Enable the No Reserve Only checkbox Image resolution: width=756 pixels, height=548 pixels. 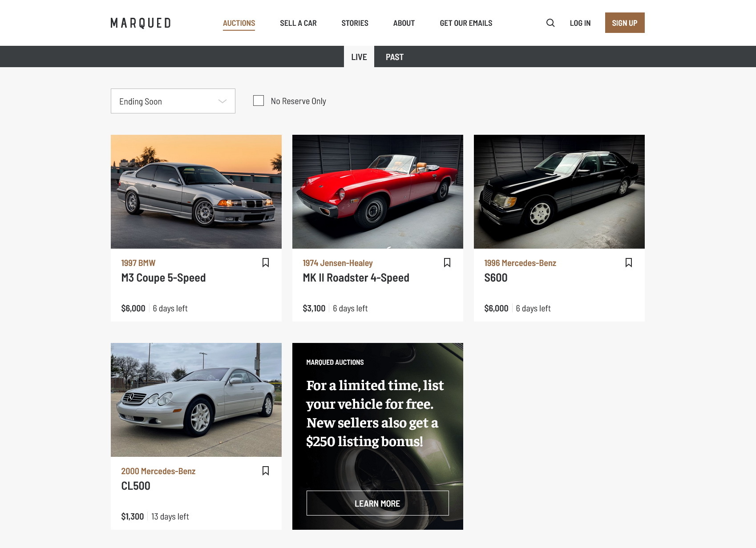tap(259, 101)
